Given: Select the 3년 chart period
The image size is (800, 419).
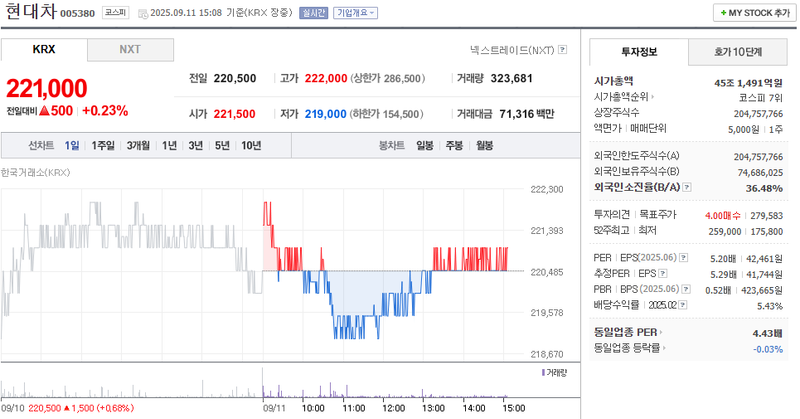Looking at the screenshot, I should pyautogui.click(x=196, y=145).
